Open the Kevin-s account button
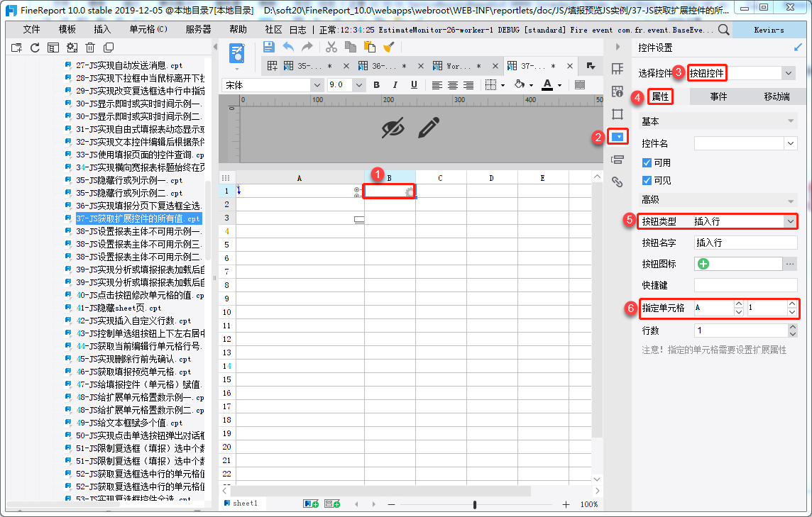The height and width of the screenshot is (517, 812). (769, 30)
